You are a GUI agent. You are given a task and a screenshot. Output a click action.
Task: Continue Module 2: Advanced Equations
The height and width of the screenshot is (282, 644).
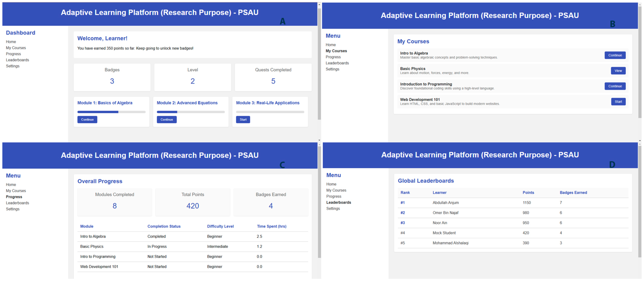coord(166,120)
